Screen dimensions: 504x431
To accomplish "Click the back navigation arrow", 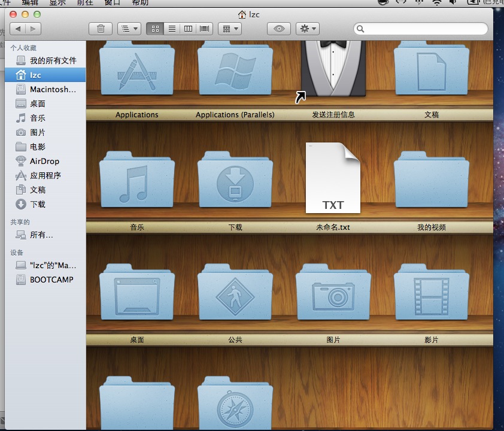I will click(x=18, y=29).
